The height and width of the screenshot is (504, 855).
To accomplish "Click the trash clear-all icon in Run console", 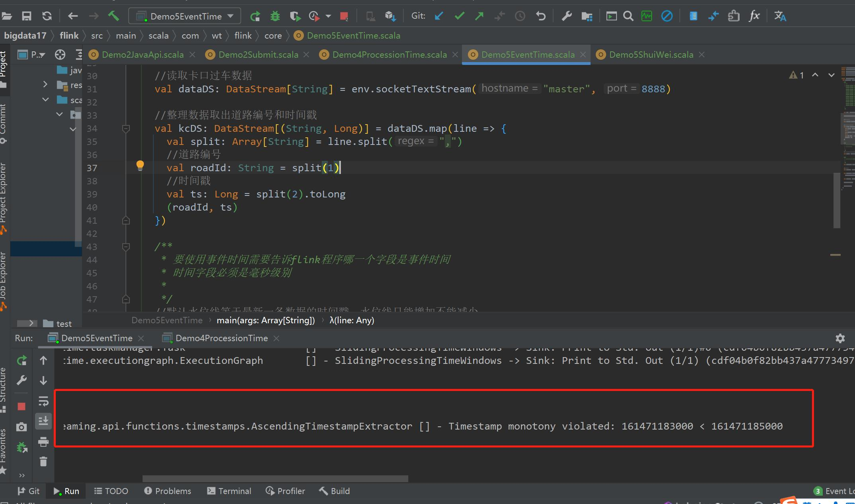I will point(43,461).
